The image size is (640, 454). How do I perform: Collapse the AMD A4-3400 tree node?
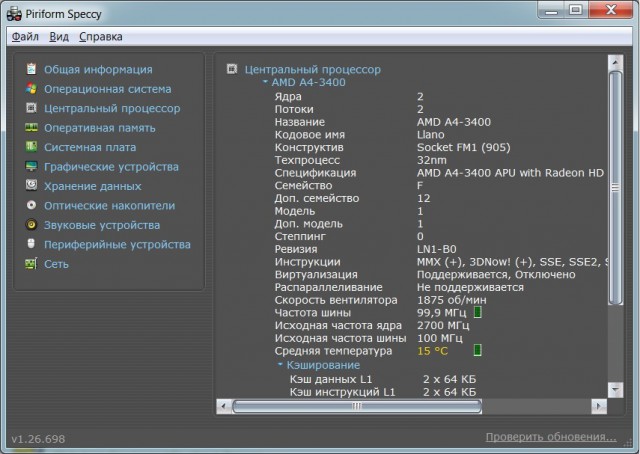[265, 82]
